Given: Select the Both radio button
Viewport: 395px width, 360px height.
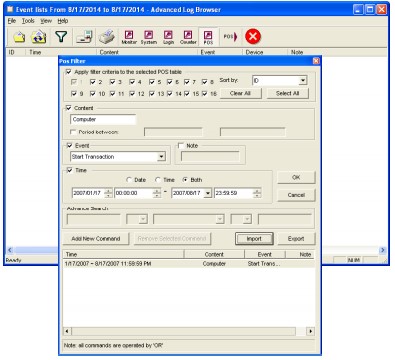Looking at the screenshot, I should pos(185,180).
